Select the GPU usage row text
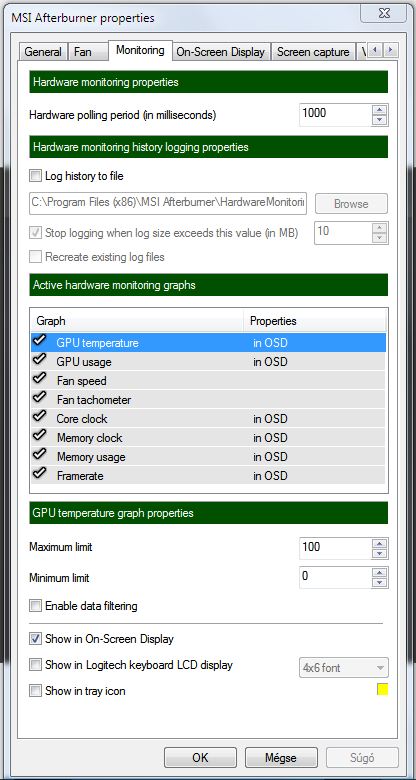The width and height of the screenshot is (416, 780). pos(84,362)
